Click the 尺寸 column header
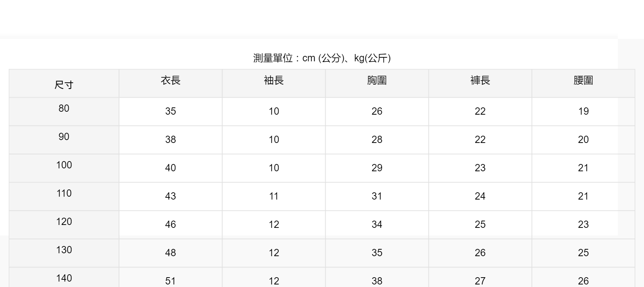644x287 pixels. (x=64, y=85)
